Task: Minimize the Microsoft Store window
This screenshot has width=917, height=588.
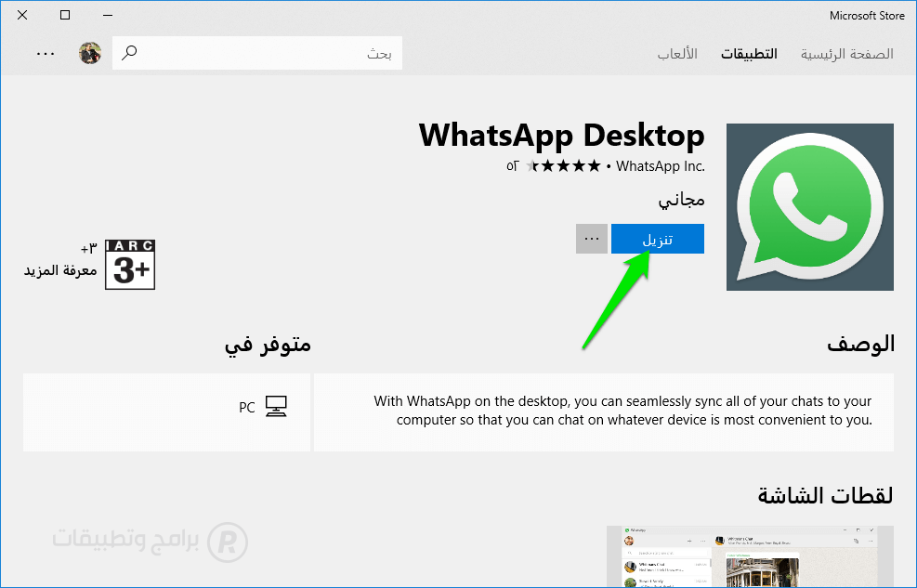Action: [108, 15]
